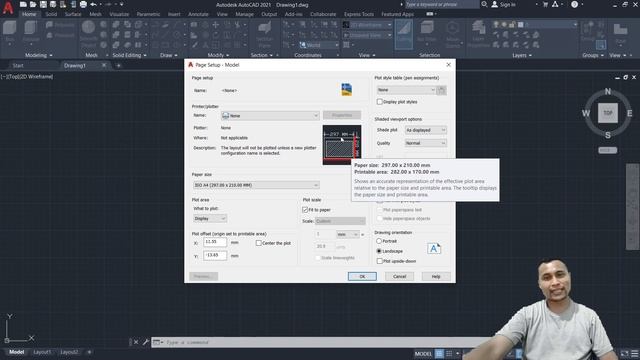
Task: Click the OK button in Page Setup
Action: coord(362,276)
